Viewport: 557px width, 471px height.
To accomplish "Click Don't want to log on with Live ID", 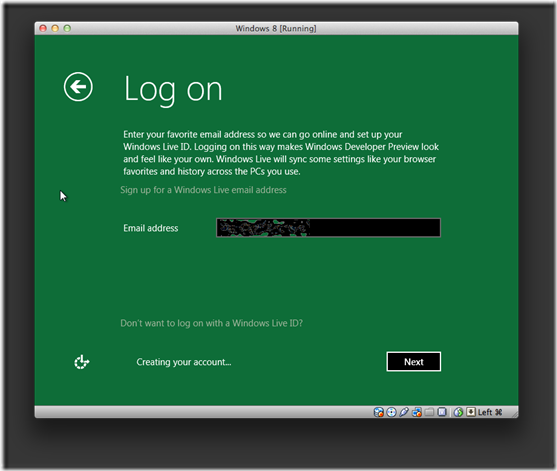I will pos(211,323).
